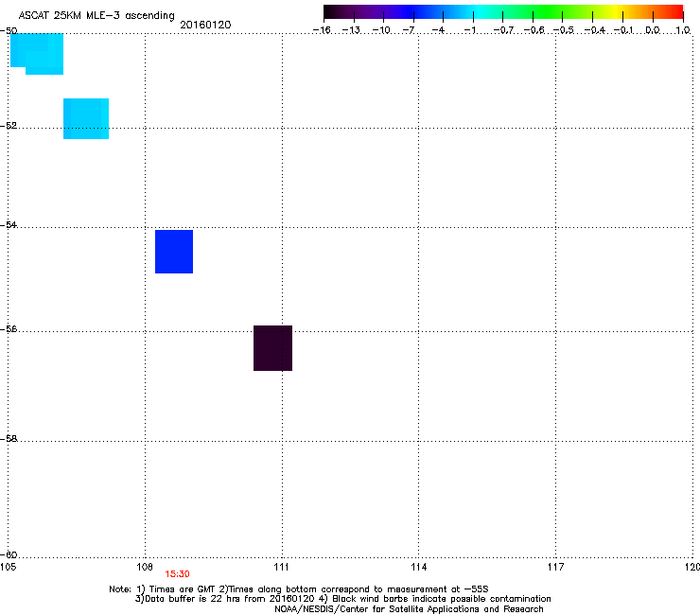Click the colorbar tick label '-0.4'
Viewport: 700px width, 615px height.
coord(595,30)
